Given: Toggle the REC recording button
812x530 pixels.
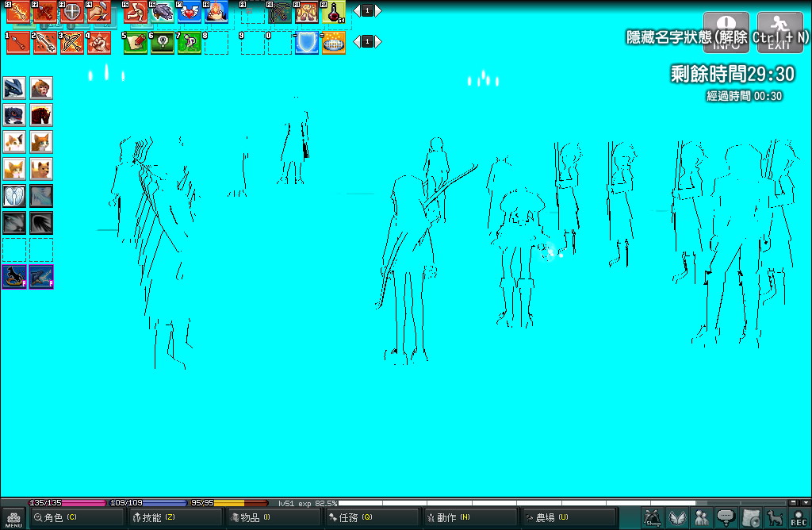Looking at the screenshot, I should 799,518.
